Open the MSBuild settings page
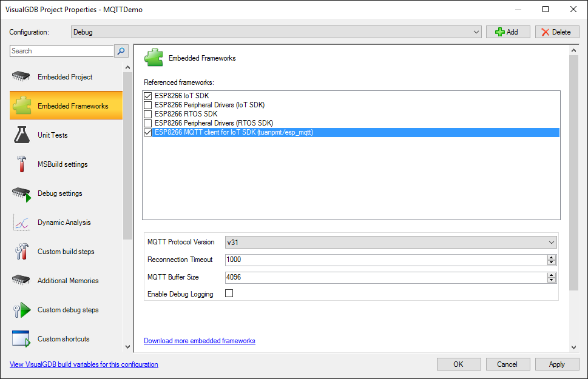Screen dimensions: 588x379 tap(66, 164)
